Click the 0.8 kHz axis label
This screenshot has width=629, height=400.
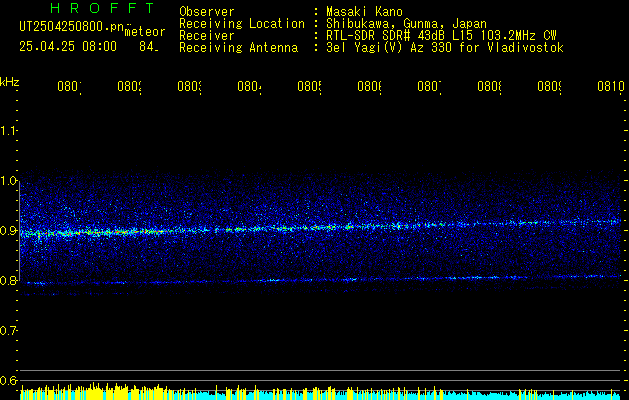pos(9,280)
